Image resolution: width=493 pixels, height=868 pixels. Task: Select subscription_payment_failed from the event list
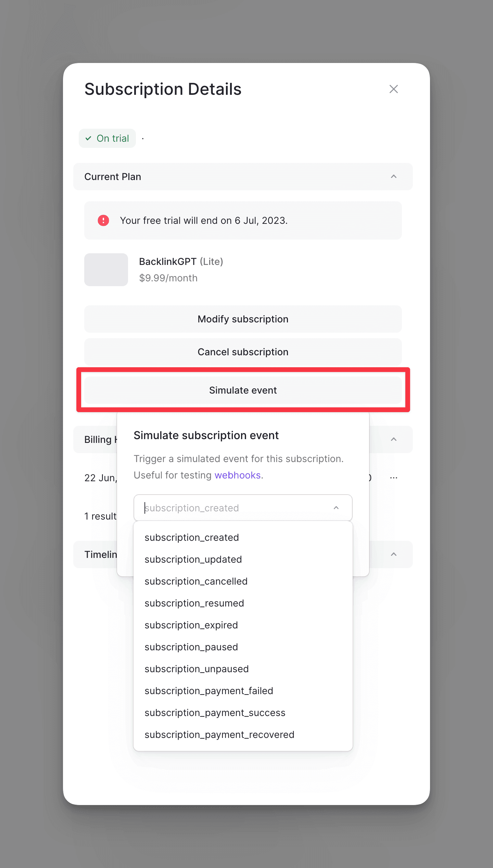pyautogui.click(x=209, y=690)
